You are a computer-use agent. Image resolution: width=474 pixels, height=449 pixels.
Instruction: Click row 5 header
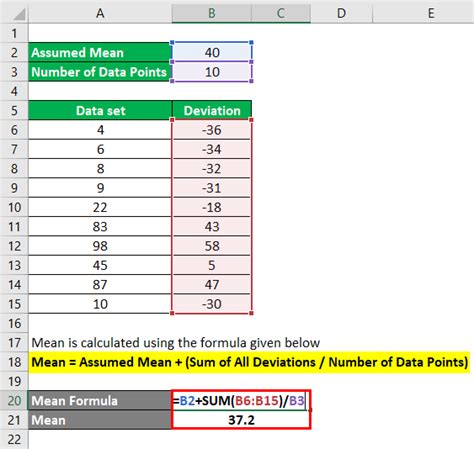(14, 110)
